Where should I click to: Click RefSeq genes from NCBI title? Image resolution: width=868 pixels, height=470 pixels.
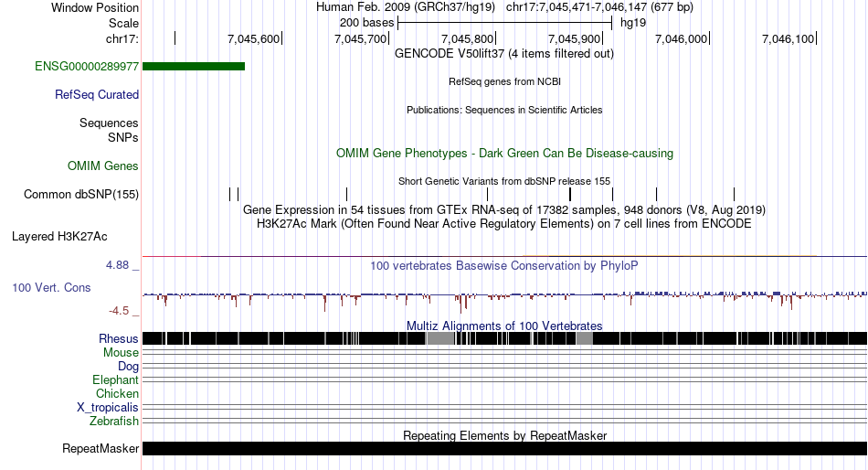504,81
